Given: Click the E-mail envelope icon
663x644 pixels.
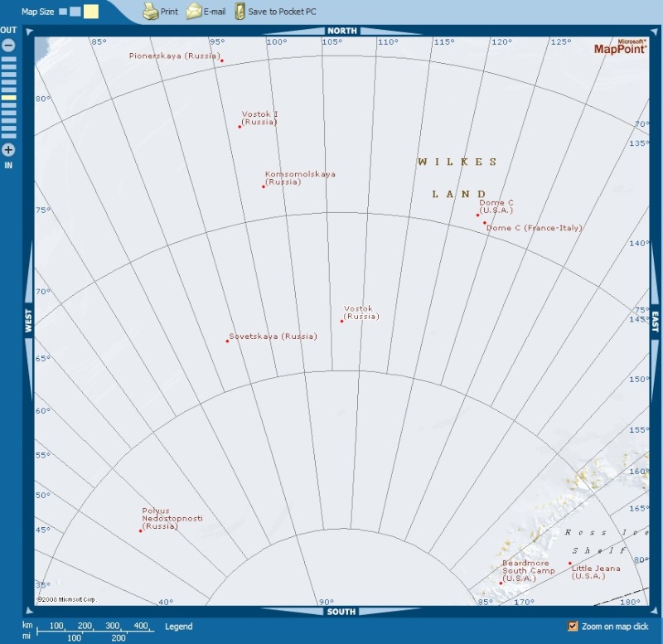Looking at the screenshot, I should [194, 11].
